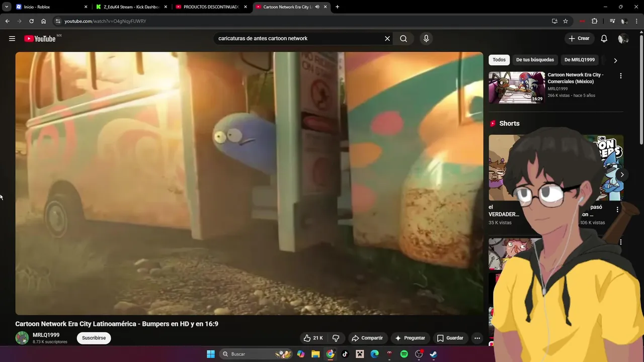Click the Compartir button
Image resolution: width=644 pixels, height=362 pixels.
point(367,338)
